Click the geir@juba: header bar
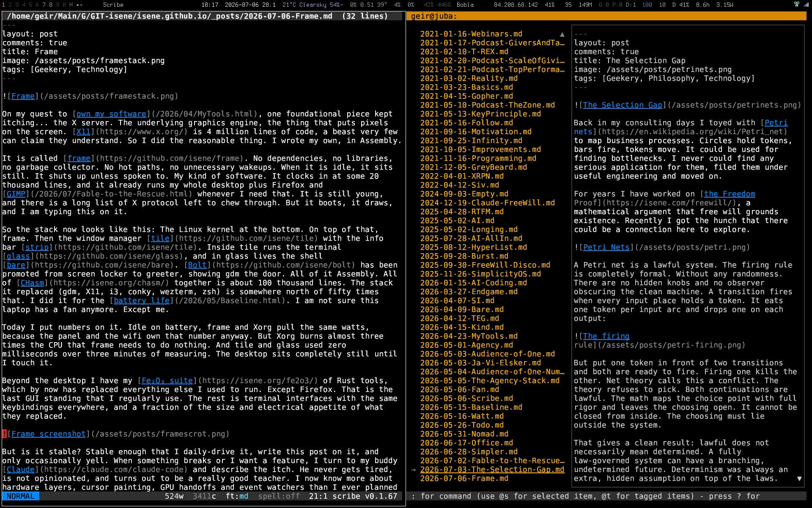The width and height of the screenshot is (812, 508). pos(606,16)
